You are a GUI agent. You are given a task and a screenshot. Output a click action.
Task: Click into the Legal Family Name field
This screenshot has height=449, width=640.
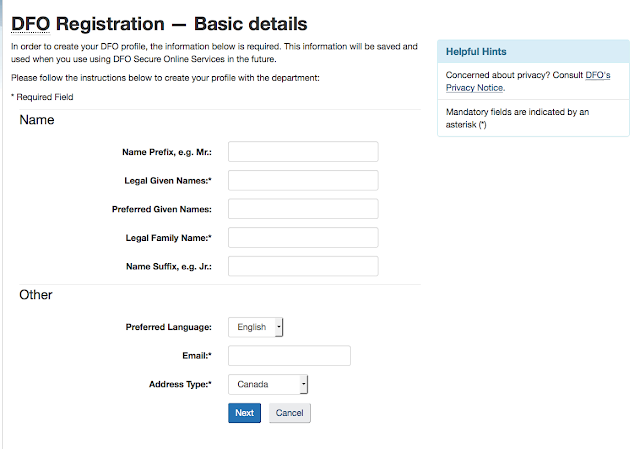(x=303, y=237)
